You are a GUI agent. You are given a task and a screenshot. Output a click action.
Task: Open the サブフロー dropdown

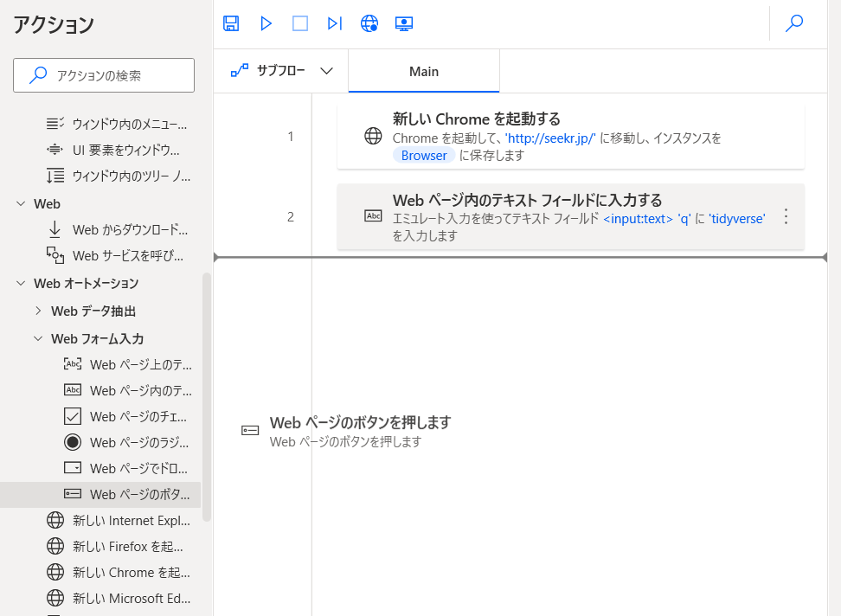[x=281, y=71]
